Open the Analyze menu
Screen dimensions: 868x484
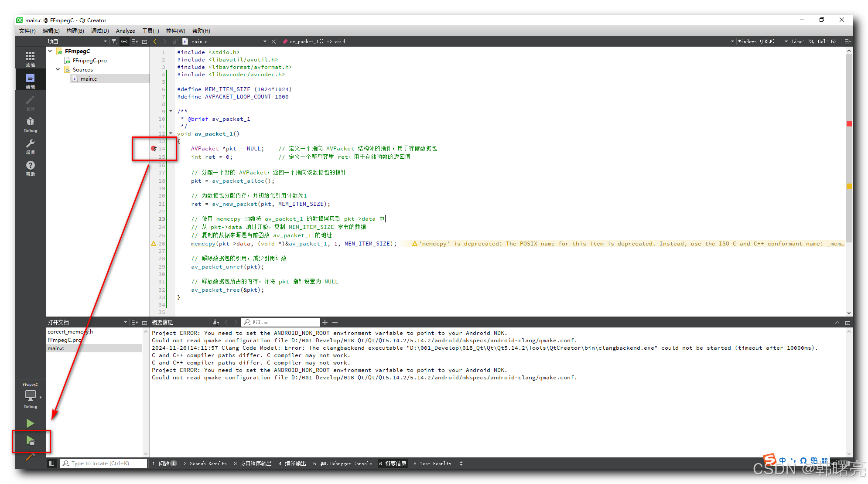tap(125, 31)
